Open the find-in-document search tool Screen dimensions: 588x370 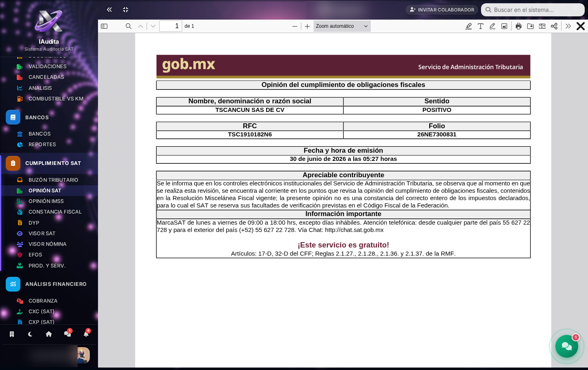pyautogui.click(x=129, y=26)
